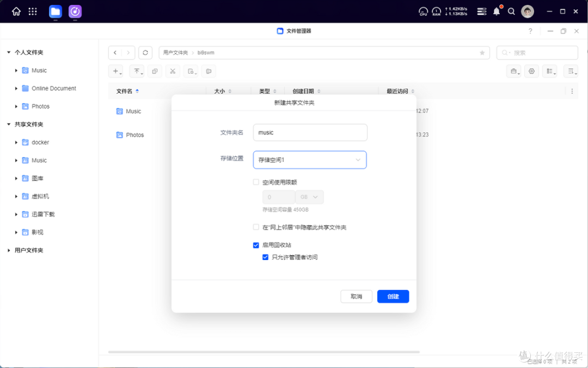Image resolution: width=588 pixels, height=368 pixels.
Task: Click the 取消 button
Action: [356, 297]
